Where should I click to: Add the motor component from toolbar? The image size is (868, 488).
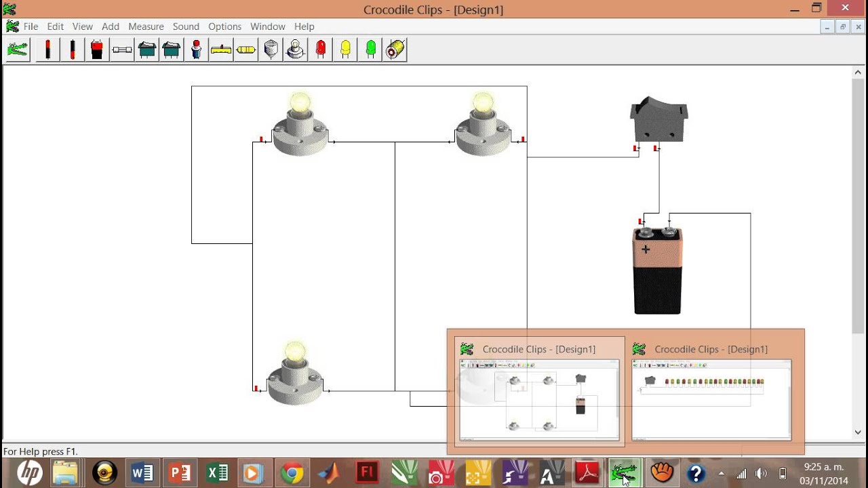[x=395, y=49]
